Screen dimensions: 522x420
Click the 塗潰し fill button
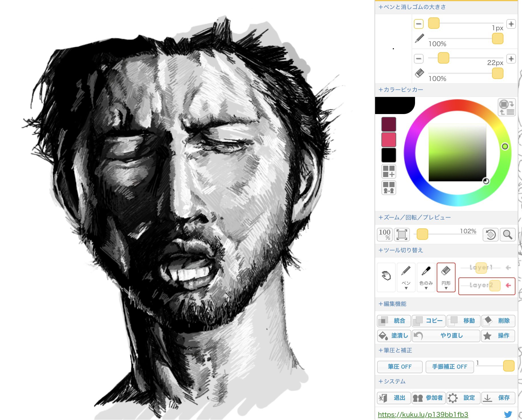point(394,336)
